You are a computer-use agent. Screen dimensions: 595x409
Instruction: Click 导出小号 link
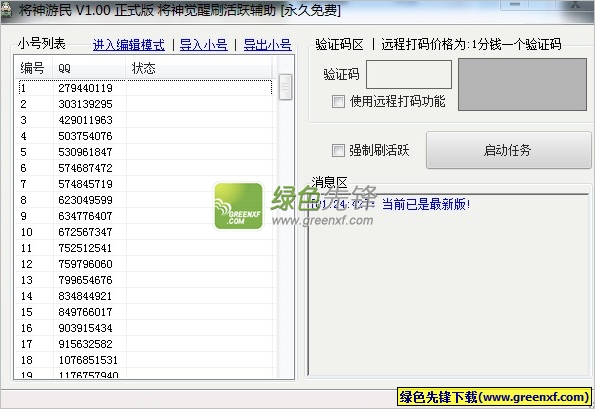click(267, 45)
